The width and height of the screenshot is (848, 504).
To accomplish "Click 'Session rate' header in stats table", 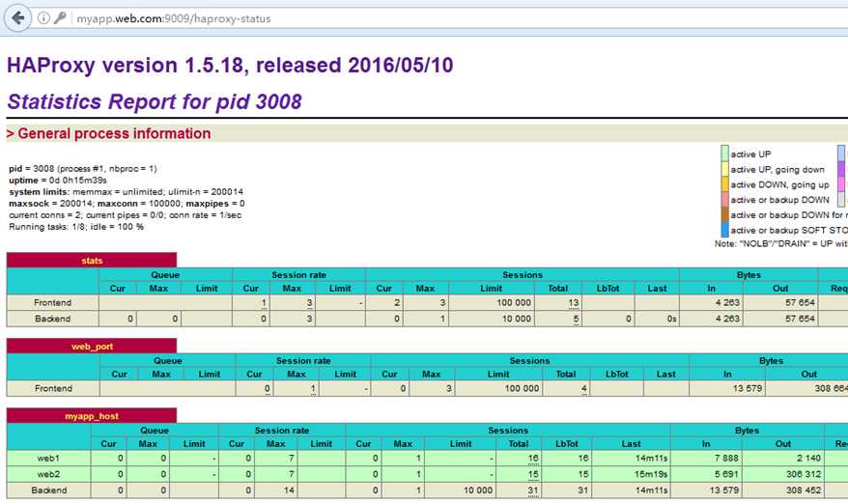I will coord(298,275).
